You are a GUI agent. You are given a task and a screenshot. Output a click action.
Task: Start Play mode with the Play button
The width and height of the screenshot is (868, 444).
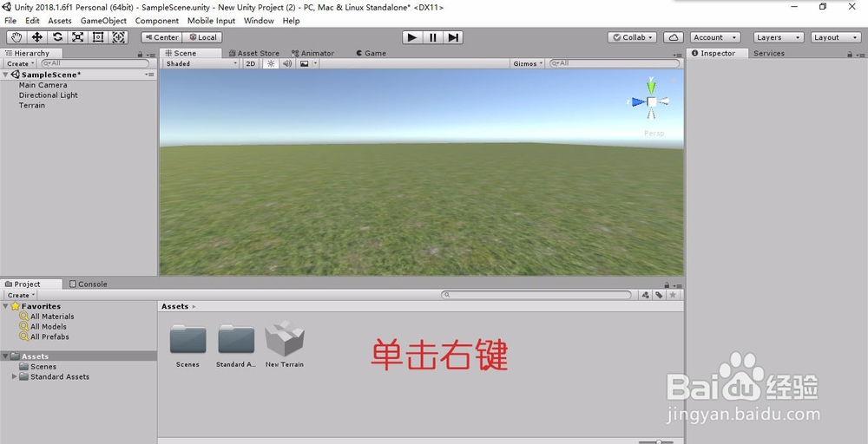point(411,37)
